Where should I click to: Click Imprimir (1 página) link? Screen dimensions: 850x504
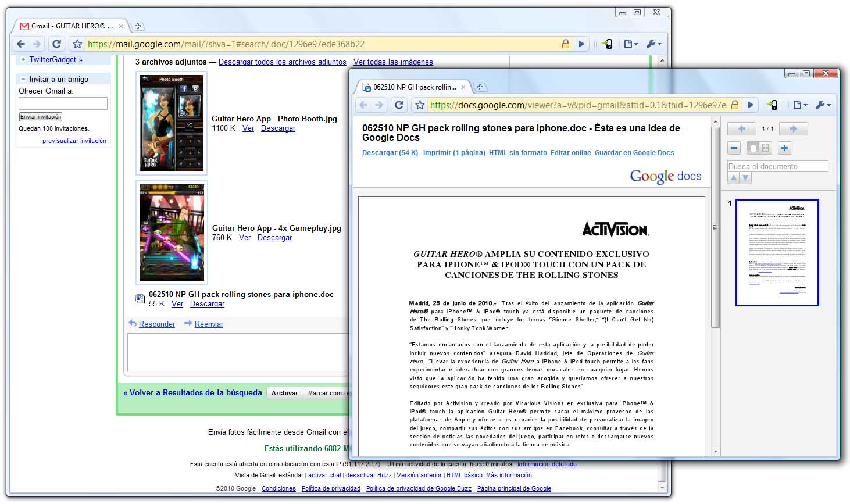[x=454, y=153]
